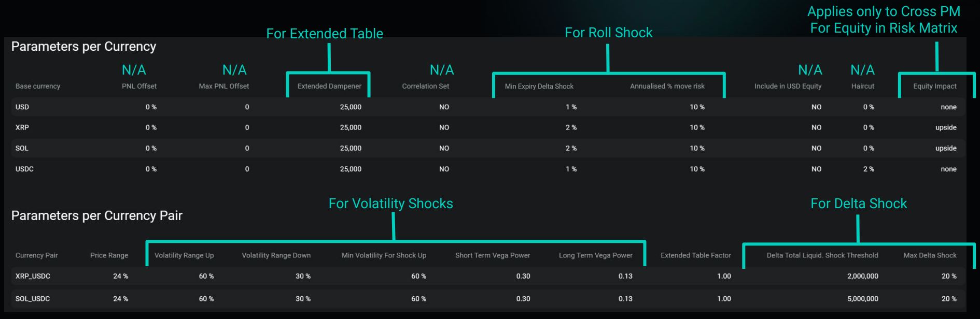
Task: Click the XRP_USDC currency pair row
Action: coord(33,276)
